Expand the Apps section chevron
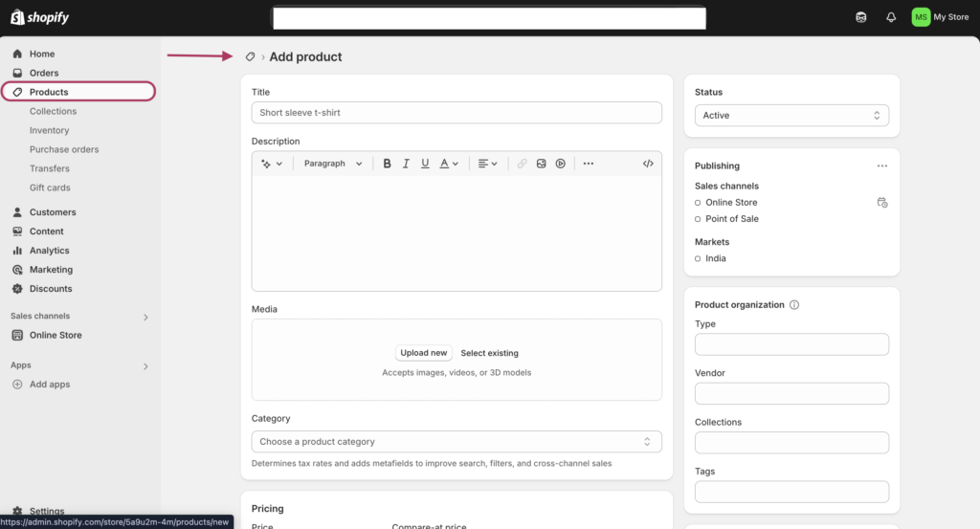Image resolution: width=980 pixels, height=529 pixels. [x=145, y=366]
